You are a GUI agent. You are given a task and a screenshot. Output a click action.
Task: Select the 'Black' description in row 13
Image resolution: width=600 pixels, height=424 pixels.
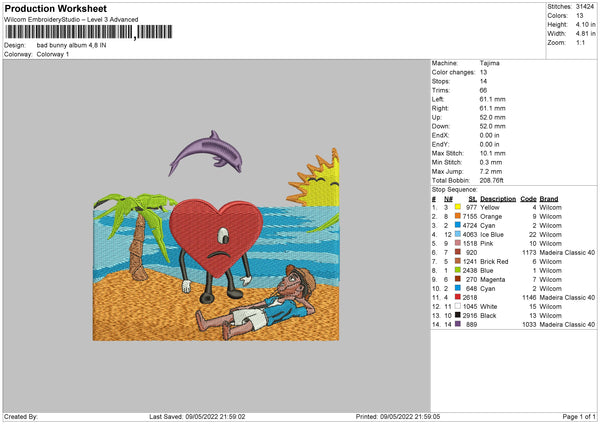pyautogui.click(x=488, y=315)
